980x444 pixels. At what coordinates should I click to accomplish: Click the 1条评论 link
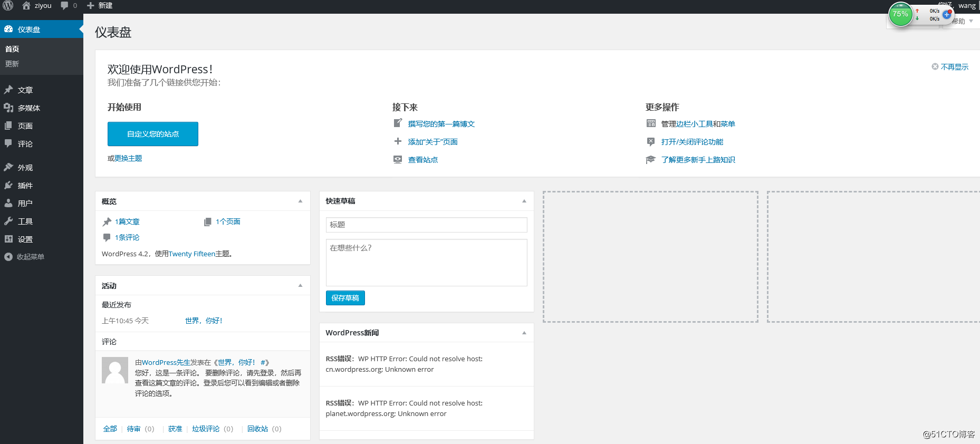click(x=127, y=237)
